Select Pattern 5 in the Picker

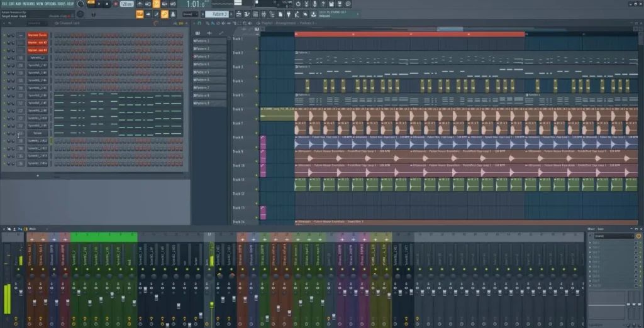coord(210,72)
